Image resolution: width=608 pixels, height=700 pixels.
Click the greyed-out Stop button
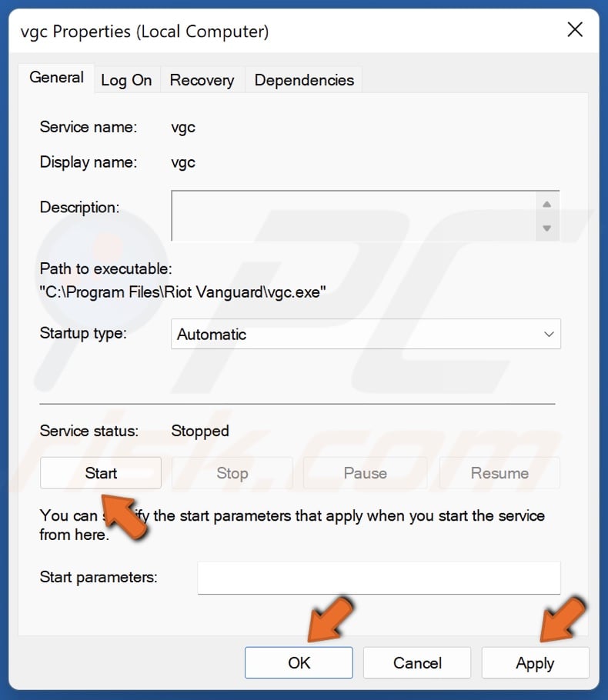pos(232,473)
